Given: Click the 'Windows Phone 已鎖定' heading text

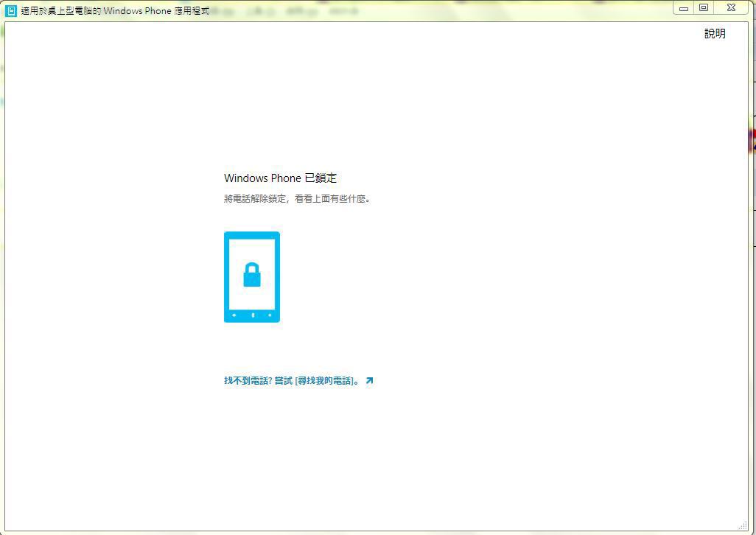Looking at the screenshot, I should (x=280, y=178).
